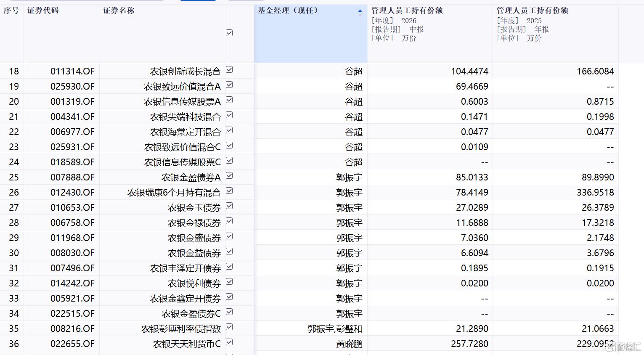Click manager cell 黄晓鹏

coord(349,344)
